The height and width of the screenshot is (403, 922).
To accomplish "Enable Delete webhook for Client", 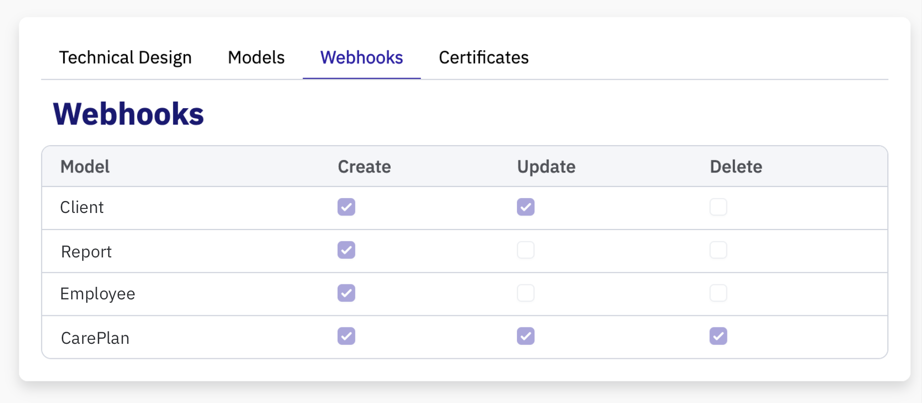I will click(x=718, y=207).
